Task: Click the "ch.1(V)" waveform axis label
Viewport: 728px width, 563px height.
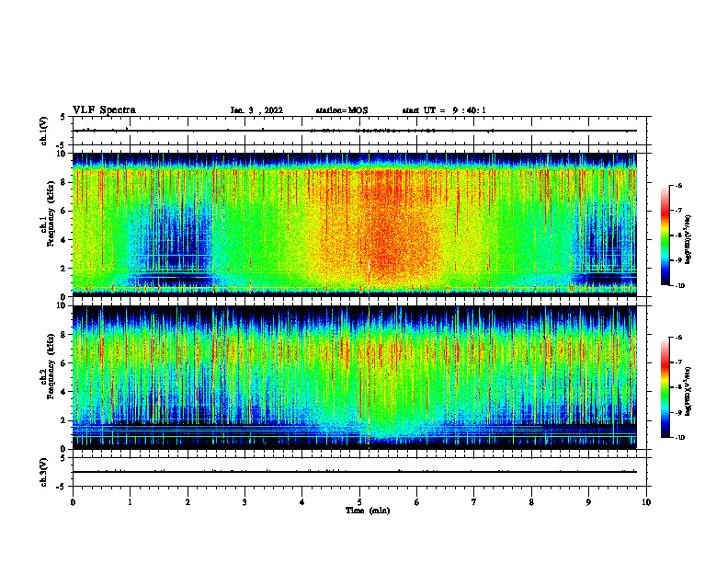Action: [44, 131]
